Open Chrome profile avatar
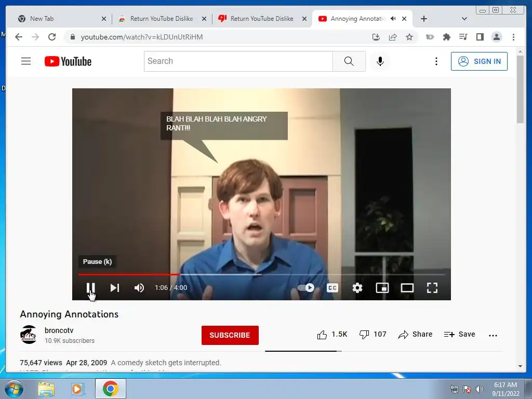The width and height of the screenshot is (532, 399). click(x=496, y=37)
